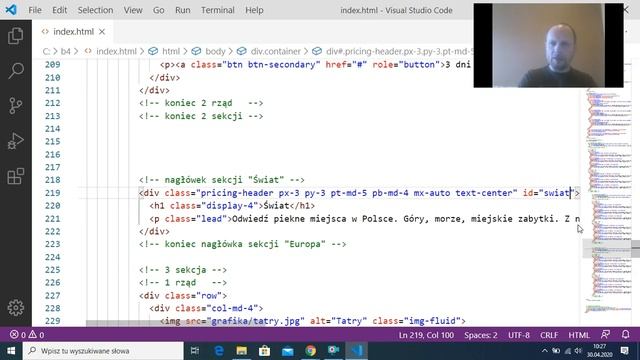Open the View menu
Viewport: 640px width, 360px height.
[x=133, y=10]
